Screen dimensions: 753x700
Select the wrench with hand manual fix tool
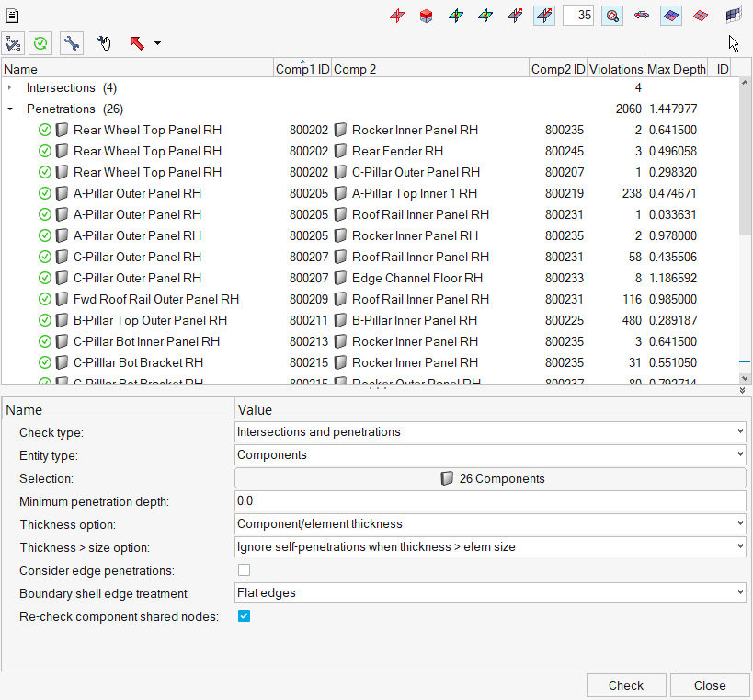tap(104, 43)
